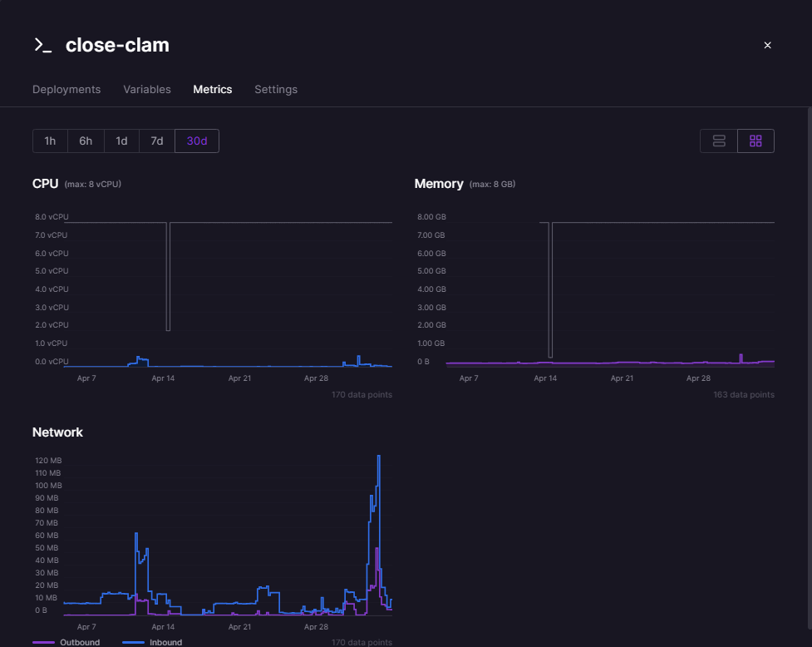Click the inbound network peak in the Network chart
The width and height of the screenshot is (812, 647).
(x=379, y=457)
